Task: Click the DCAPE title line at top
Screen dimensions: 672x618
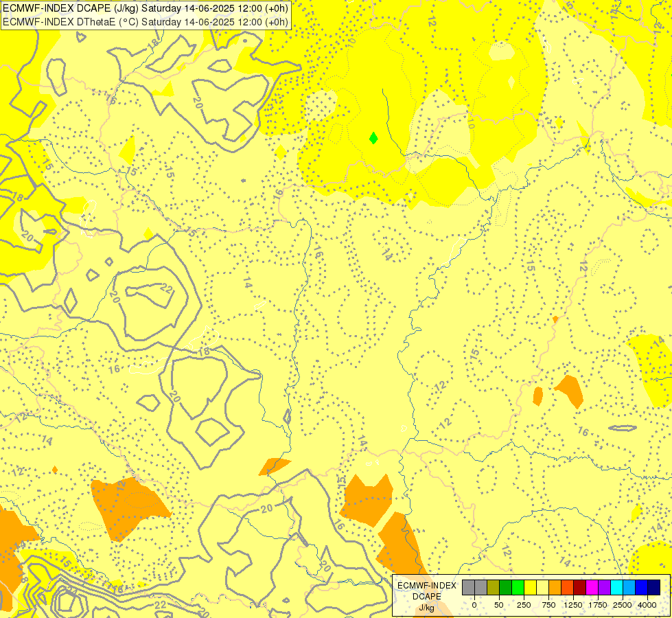Action: coord(145,8)
